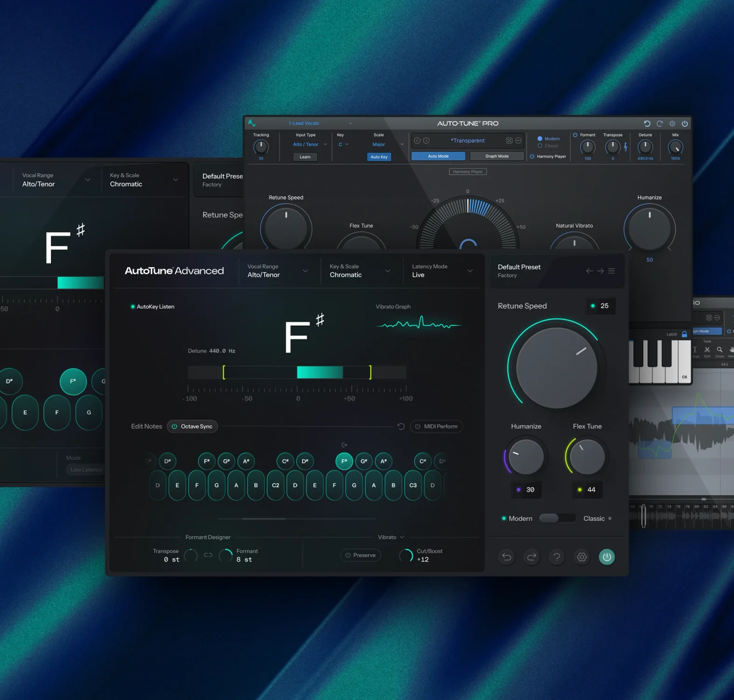
Task: Click the Antares logo in Auto-Tune Pro
Action: pyautogui.click(x=252, y=123)
